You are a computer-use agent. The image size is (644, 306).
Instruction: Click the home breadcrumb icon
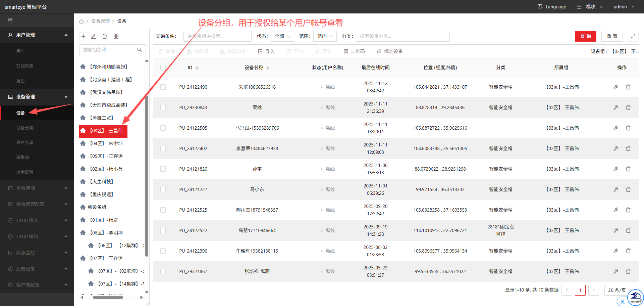point(82,21)
